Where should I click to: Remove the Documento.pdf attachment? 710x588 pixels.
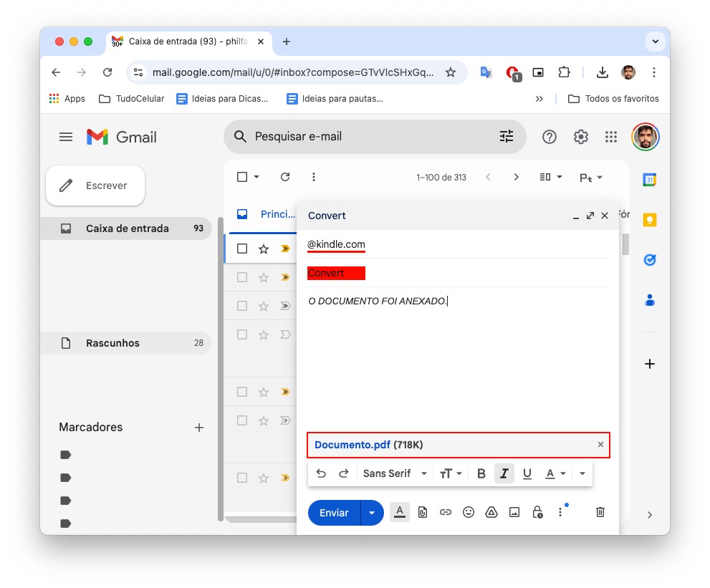pyautogui.click(x=600, y=445)
